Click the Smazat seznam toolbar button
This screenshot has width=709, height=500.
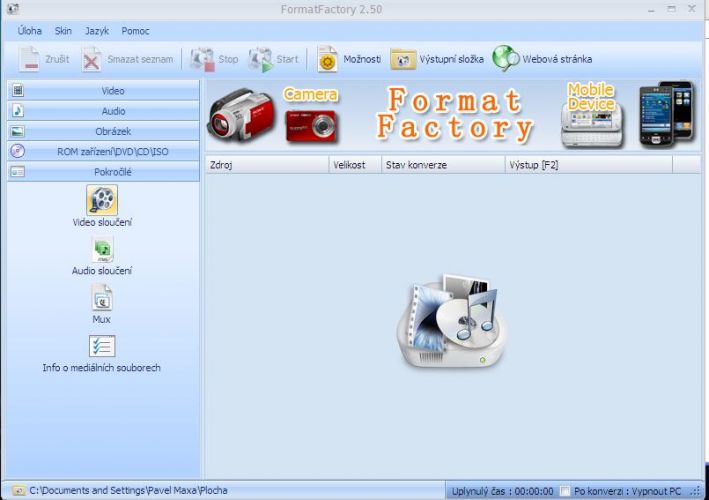(128, 59)
